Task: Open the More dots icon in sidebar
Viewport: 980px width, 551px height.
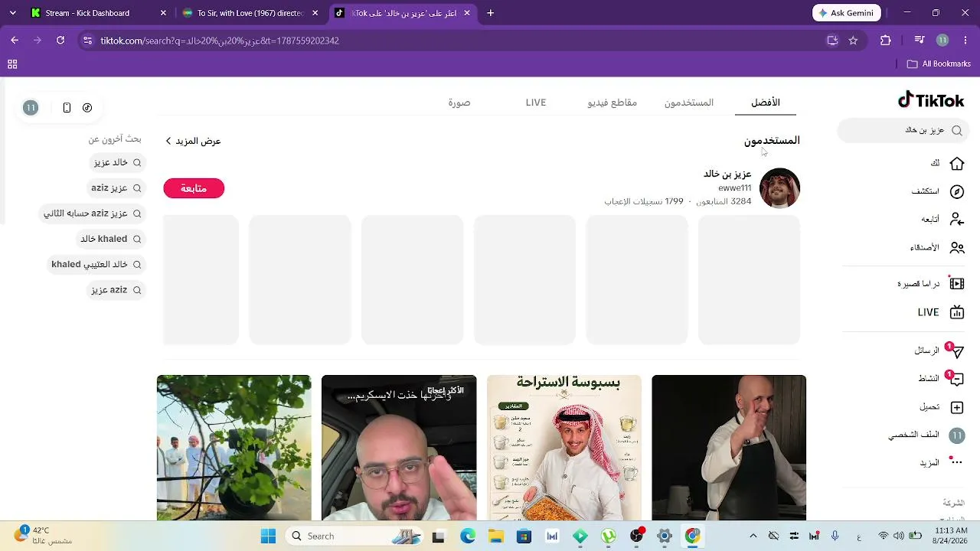Action: tap(956, 462)
